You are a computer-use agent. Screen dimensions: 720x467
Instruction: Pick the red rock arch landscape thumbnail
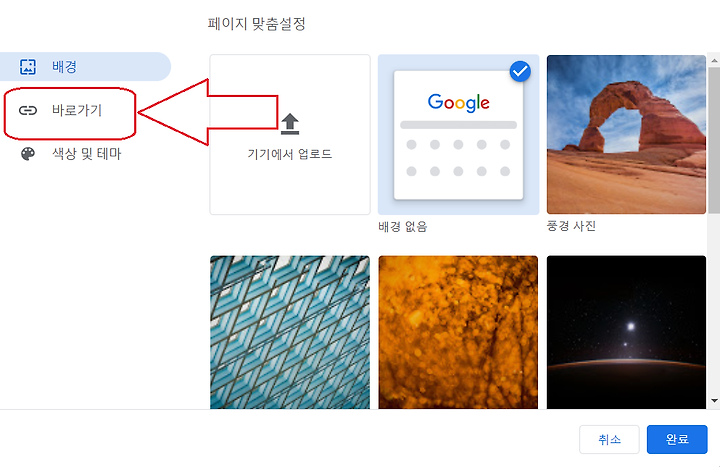(x=626, y=135)
